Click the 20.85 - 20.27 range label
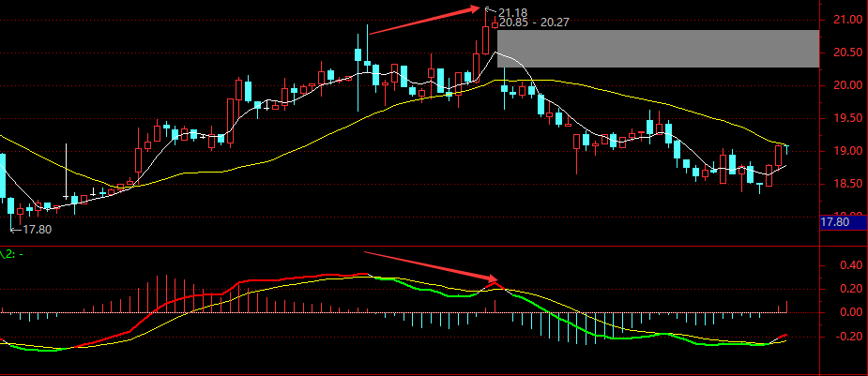The image size is (868, 376). click(x=536, y=23)
